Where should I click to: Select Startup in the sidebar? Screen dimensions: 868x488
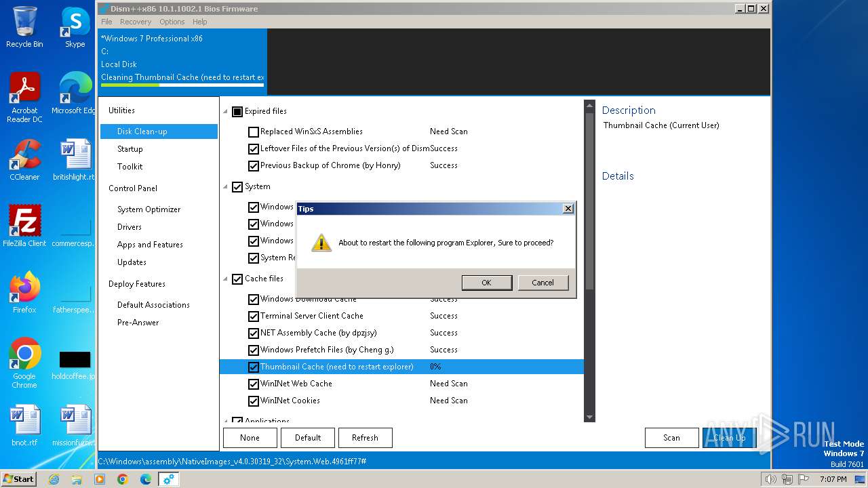click(x=130, y=149)
